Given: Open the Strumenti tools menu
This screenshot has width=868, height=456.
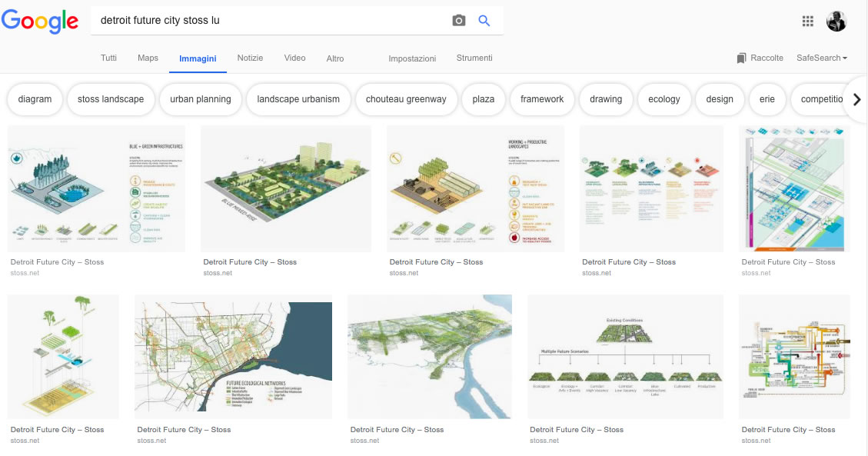Looking at the screenshot, I should click(x=474, y=58).
